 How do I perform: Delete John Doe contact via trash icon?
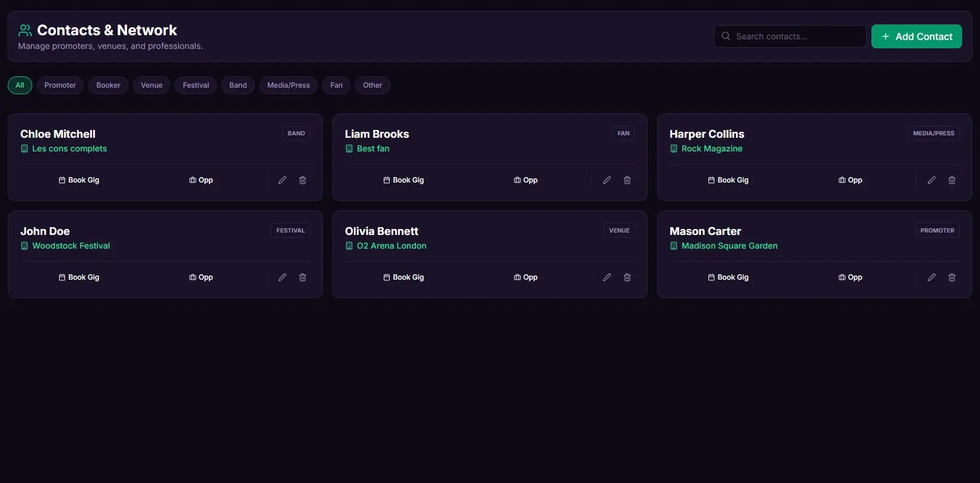click(303, 277)
